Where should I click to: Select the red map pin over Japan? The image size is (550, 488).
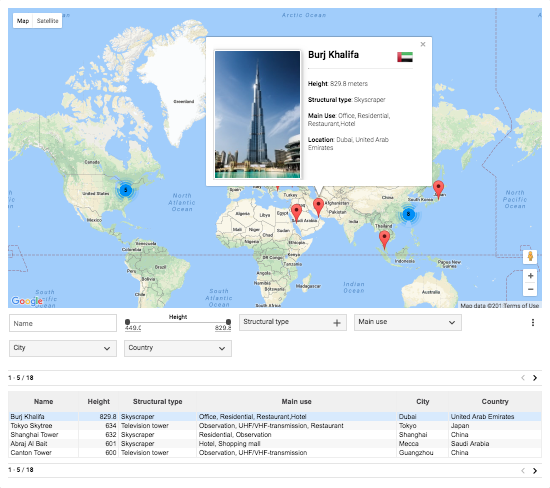point(438,190)
